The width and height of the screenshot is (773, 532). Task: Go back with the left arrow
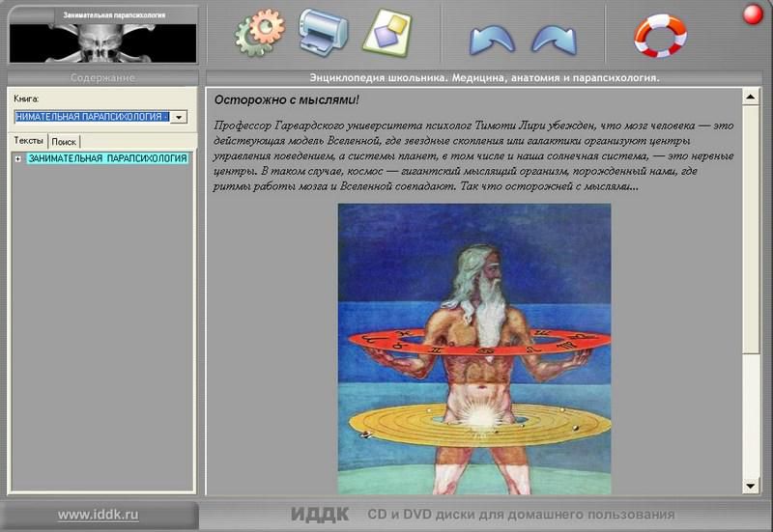tap(492, 39)
